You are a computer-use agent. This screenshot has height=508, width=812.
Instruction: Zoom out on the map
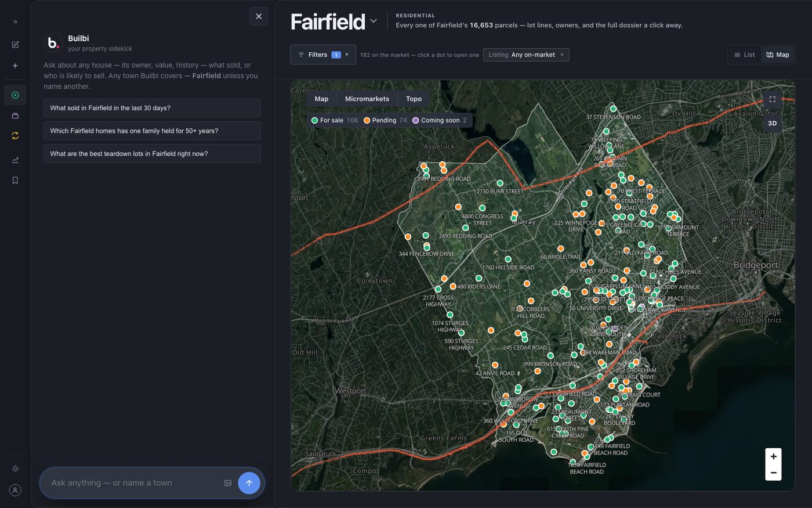(773, 473)
